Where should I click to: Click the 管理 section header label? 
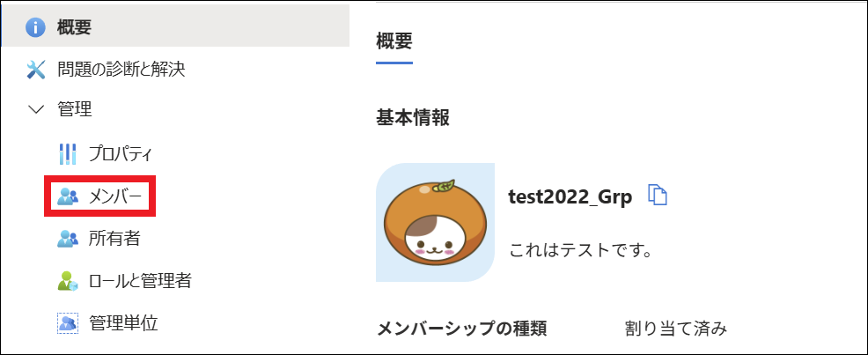pos(75,109)
